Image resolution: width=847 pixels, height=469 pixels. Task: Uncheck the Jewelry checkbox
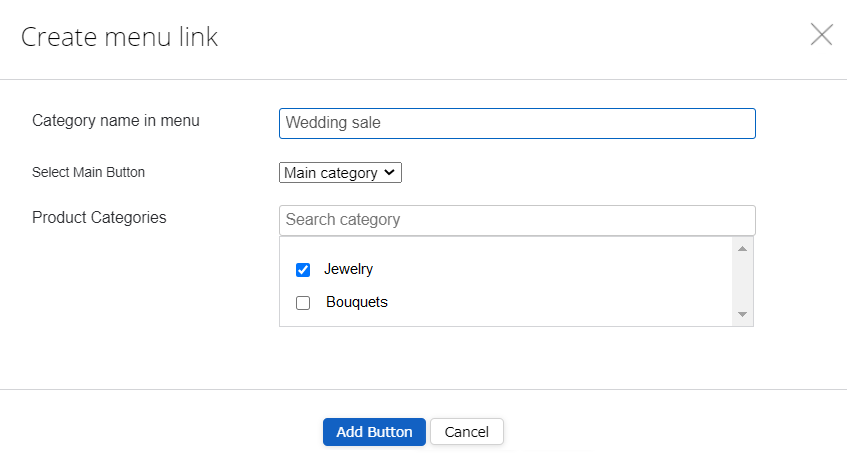[x=303, y=270]
